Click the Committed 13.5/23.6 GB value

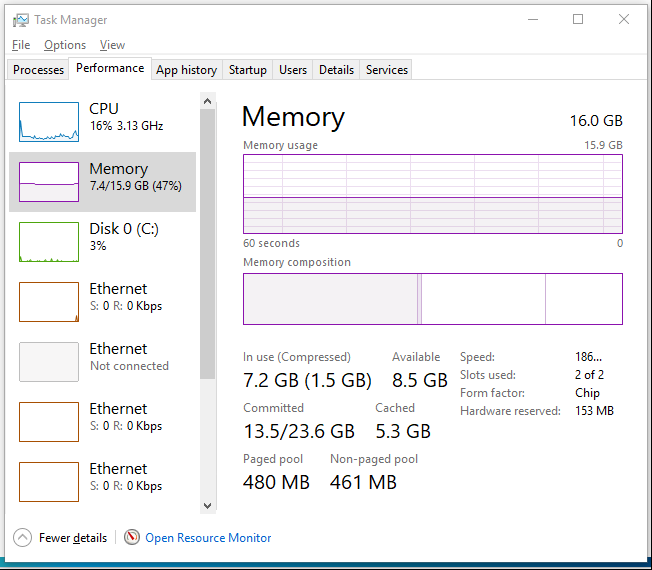pos(299,431)
